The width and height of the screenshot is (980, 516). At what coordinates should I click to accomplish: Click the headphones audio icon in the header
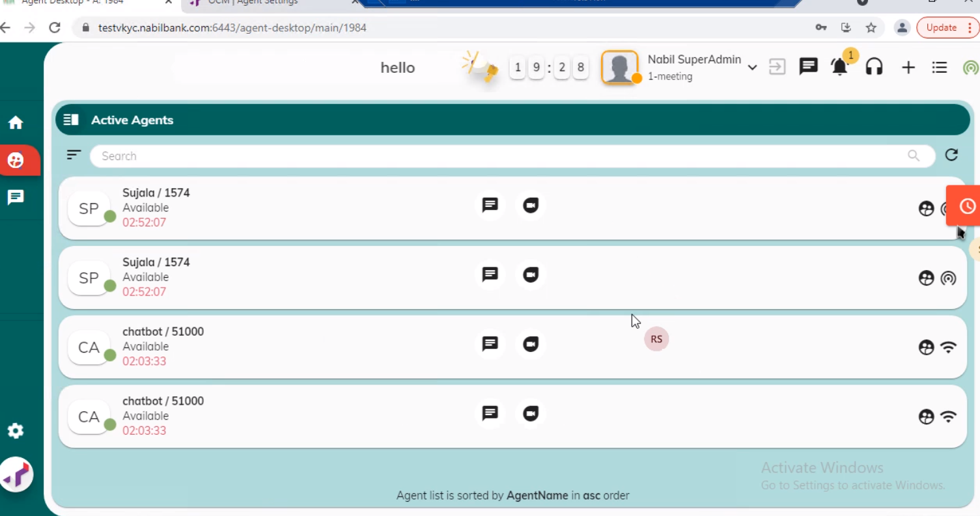tap(874, 66)
